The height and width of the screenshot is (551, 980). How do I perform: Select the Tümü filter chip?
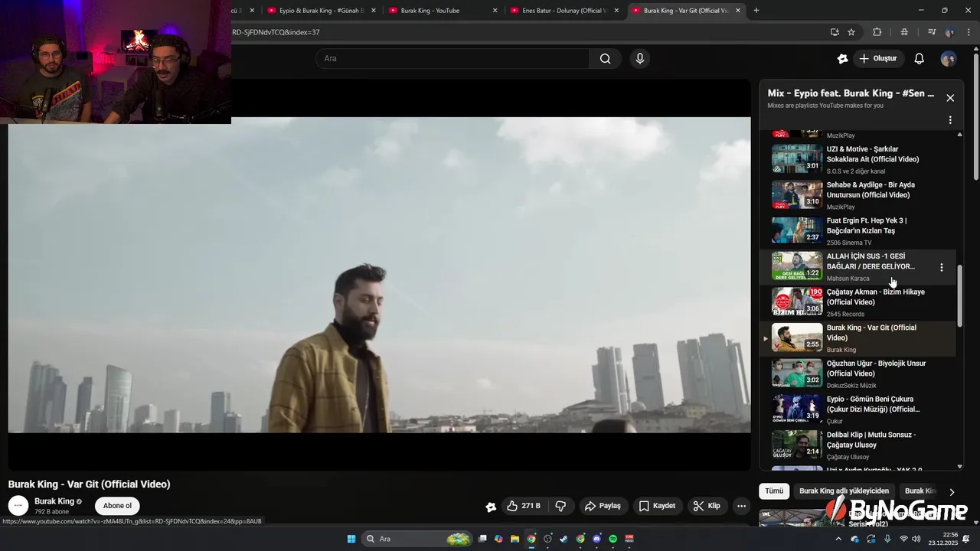(x=774, y=491)
